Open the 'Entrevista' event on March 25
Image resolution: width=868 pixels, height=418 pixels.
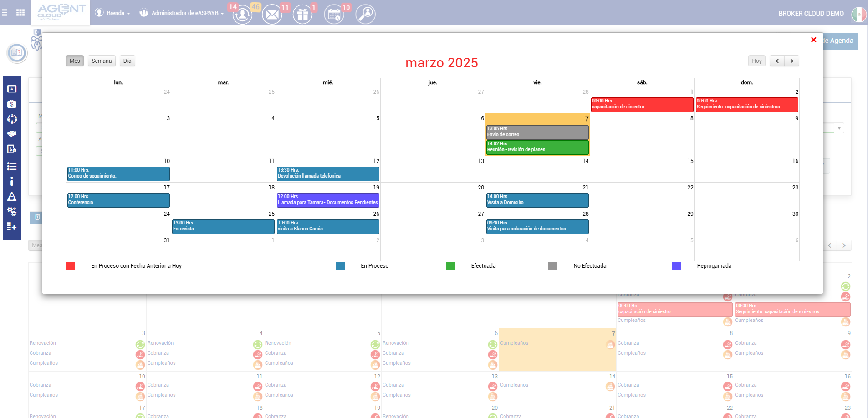(x=223, y=226)
